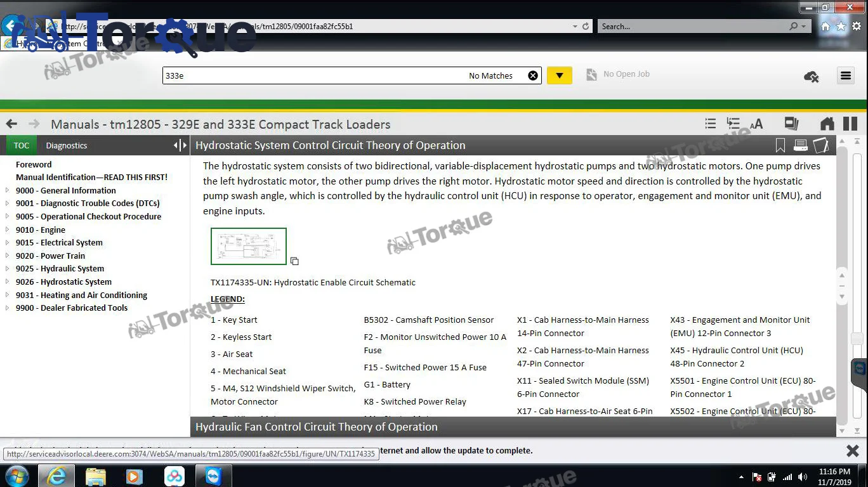
Task: Open TeamViewer from taskbar
Action: click(214, 476)
